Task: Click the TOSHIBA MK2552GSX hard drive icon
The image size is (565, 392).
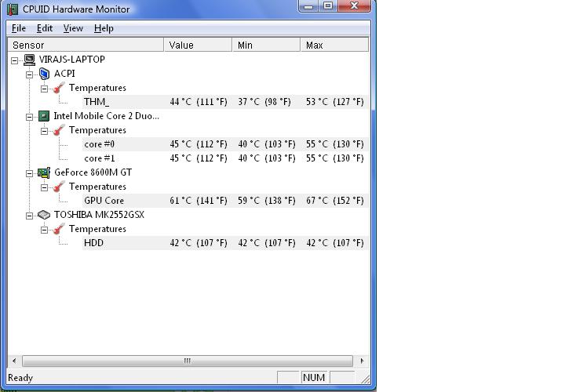Action: [44, 215]
